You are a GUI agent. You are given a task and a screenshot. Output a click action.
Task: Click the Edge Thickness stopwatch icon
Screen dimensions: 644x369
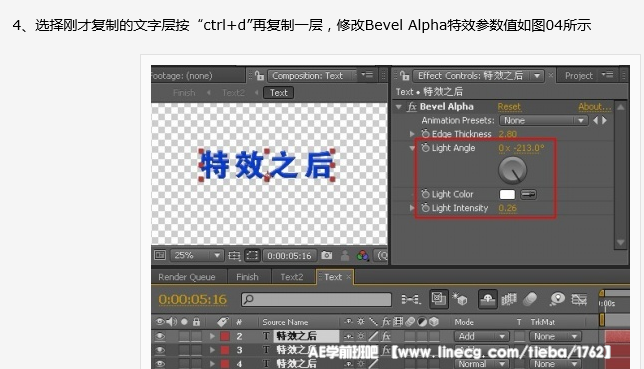tap(426, 134)
